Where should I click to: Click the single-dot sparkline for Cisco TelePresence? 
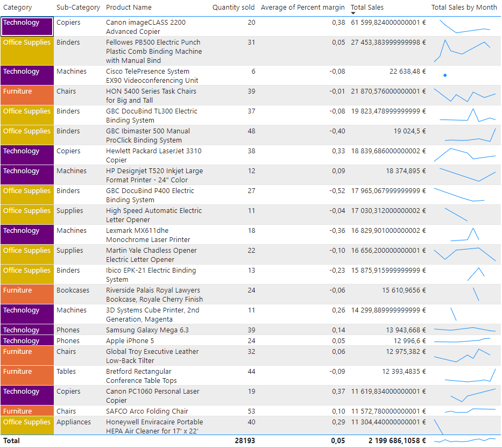pyautogui.click(x=445, y=76)
